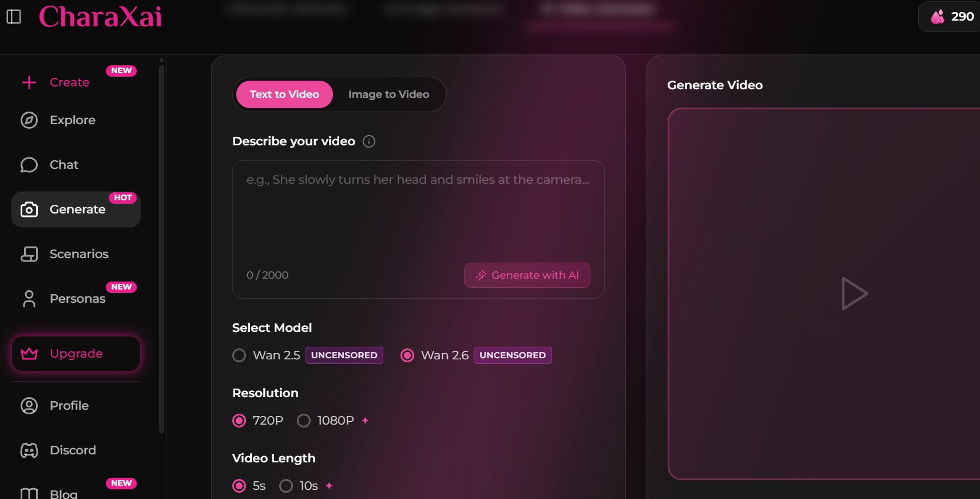Click the UNCENSORED badge beside Wan 2.6

coord(513,355)
